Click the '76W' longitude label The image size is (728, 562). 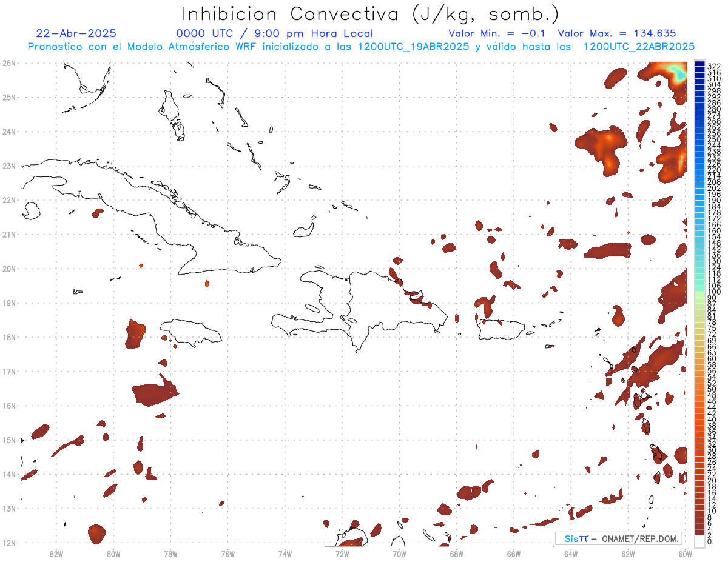click(227, 554)
